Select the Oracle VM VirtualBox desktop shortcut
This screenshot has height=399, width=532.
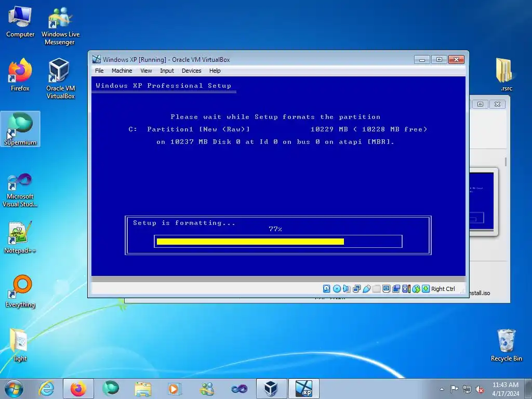point(60,79)
